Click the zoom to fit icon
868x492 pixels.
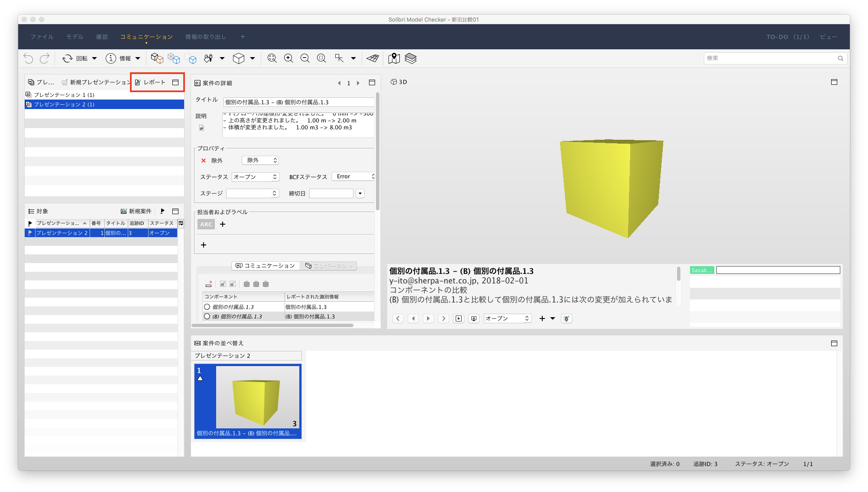pos(272,58)
